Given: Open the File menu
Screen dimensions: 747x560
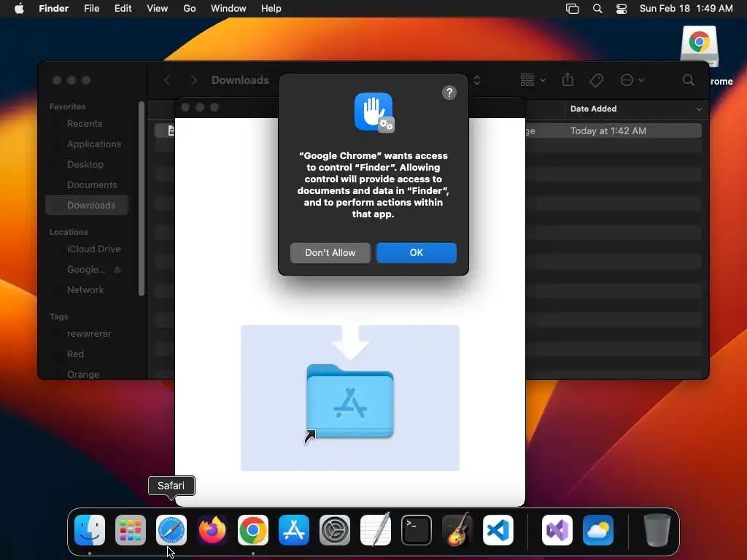Looking at the screenshot, I should click(x=91, y=9).
